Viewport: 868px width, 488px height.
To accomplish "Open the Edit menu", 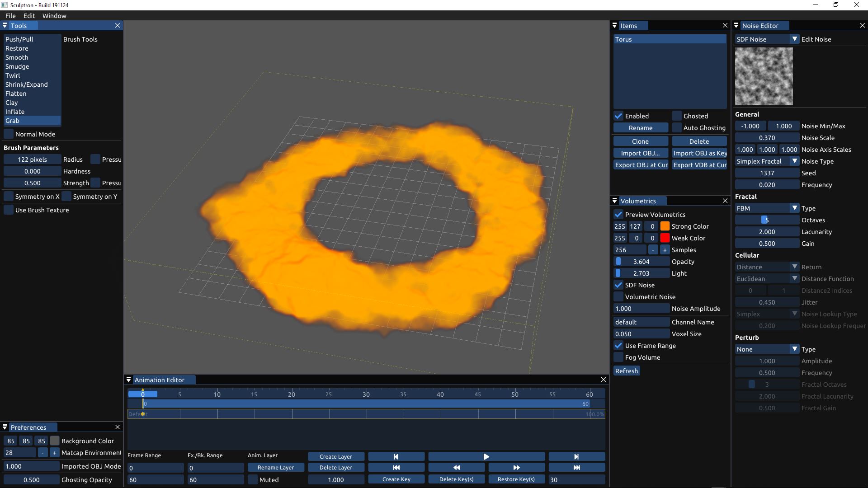I will click(x=29, y=16).
